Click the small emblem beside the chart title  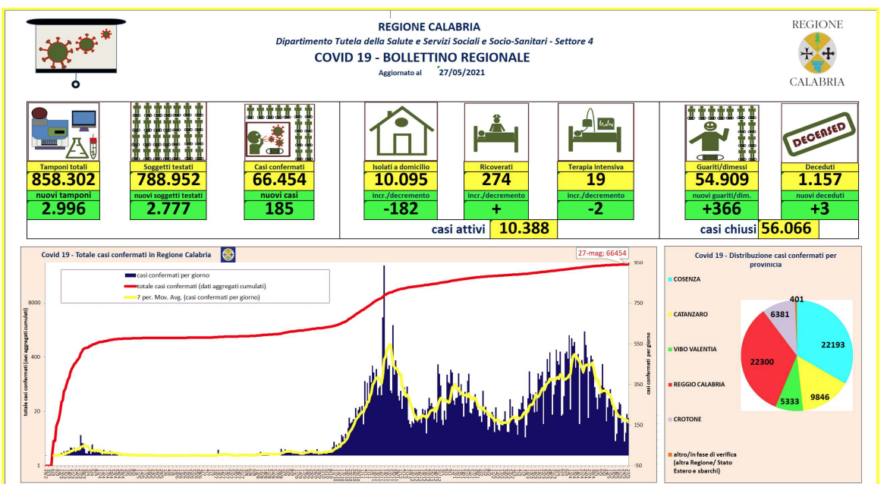pyautogui.click(x=228, y=256)
